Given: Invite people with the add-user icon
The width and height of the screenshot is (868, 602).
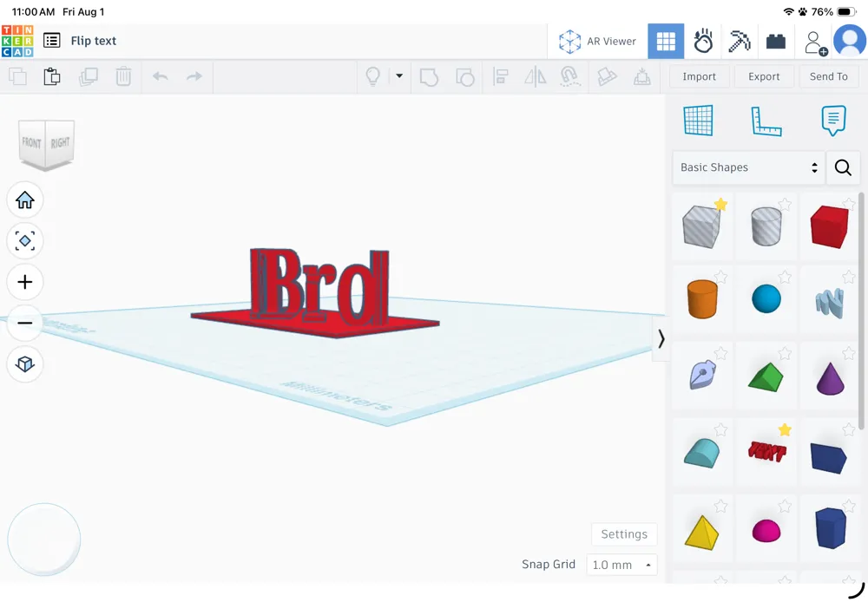Looking at the screenshot, I should pos(815,43).
